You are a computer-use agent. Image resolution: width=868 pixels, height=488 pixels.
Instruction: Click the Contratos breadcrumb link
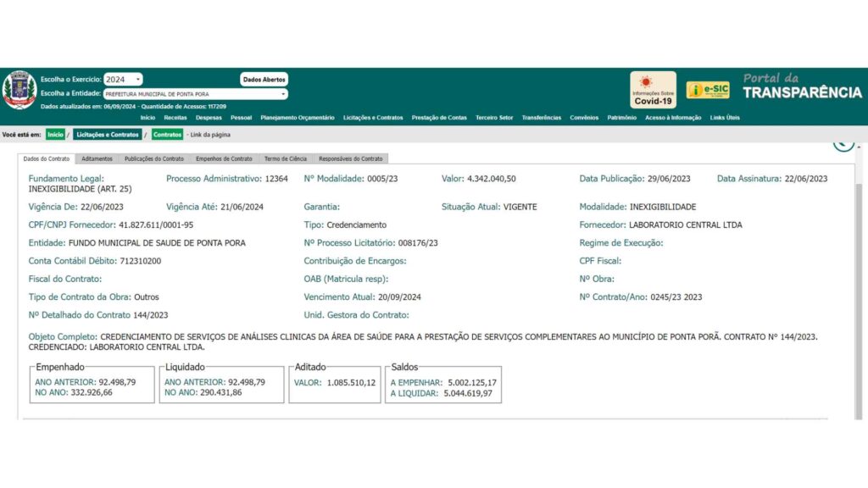click(x=167, y=135)
